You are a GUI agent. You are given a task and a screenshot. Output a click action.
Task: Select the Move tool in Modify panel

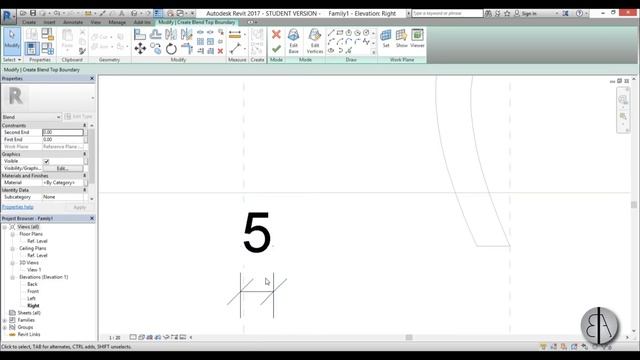coord(140,49)
